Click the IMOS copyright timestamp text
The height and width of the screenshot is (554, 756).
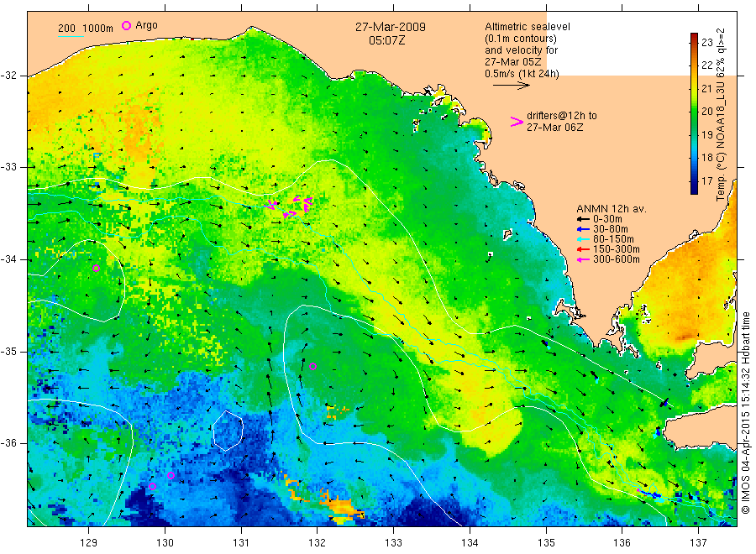pos(746,412)
